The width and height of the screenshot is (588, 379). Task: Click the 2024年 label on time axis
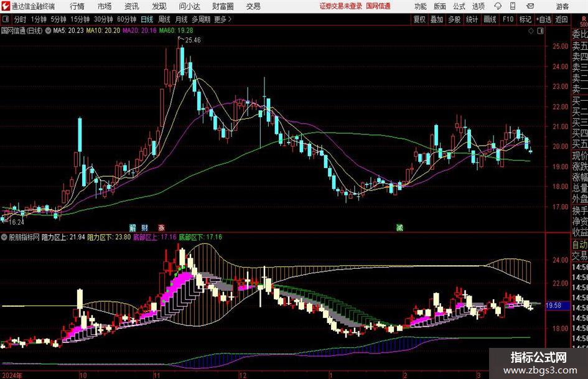click(12, 375)
